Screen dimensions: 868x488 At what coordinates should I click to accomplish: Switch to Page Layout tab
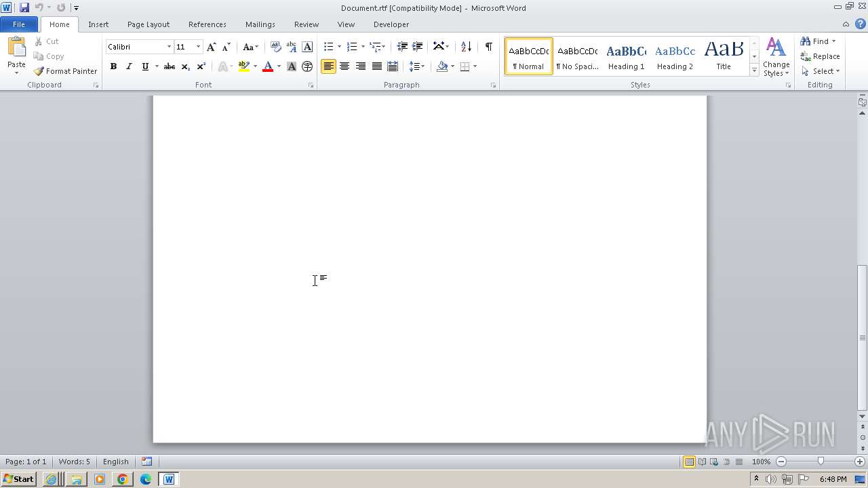click(149, 24)
